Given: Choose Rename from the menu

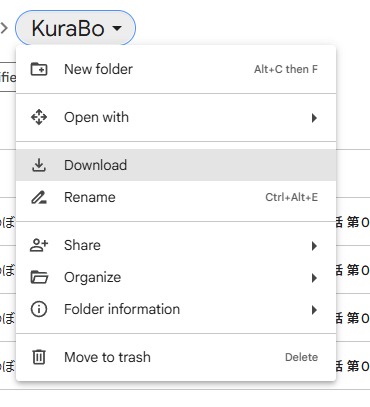Looking at the screenshot, I should (x=176, y=197).
